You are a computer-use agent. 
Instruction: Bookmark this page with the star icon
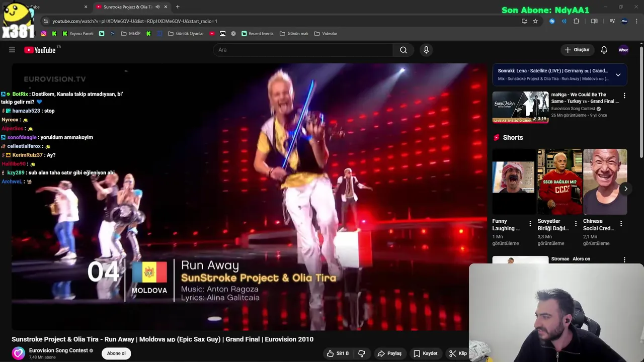(535, 21)
